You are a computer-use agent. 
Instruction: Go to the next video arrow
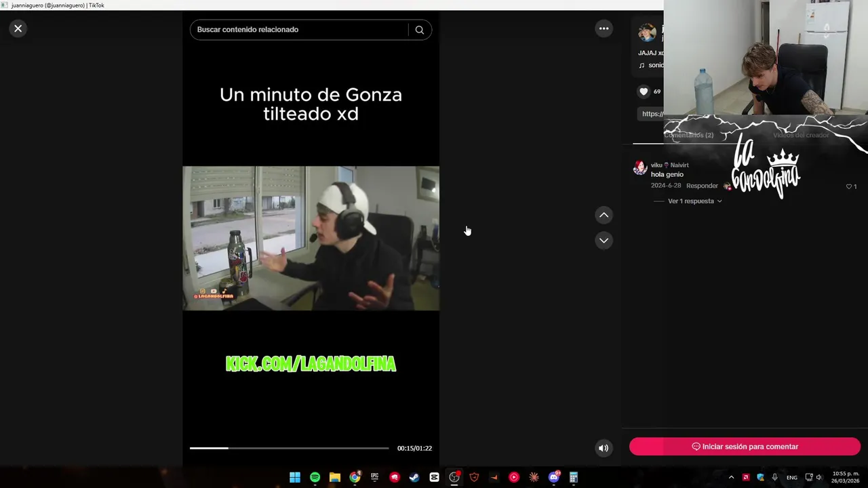[604, 241]
